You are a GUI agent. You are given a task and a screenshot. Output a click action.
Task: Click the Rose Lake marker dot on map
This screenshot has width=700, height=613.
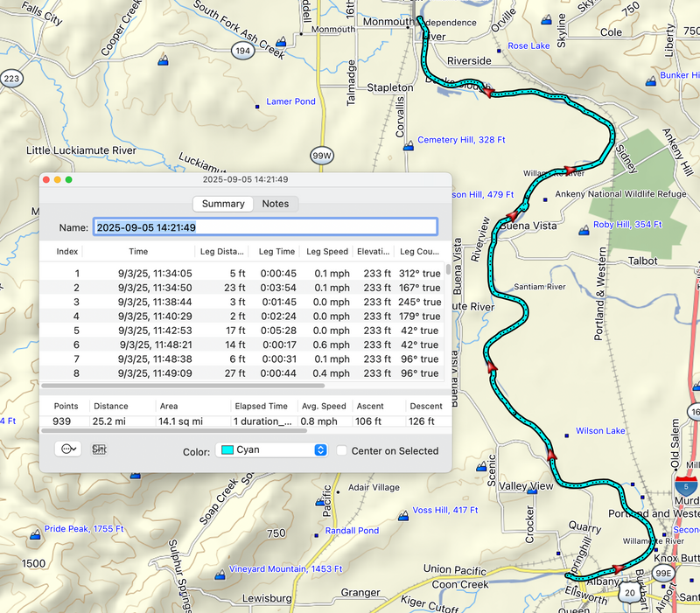pyautogui.click(x=499, y=51)
